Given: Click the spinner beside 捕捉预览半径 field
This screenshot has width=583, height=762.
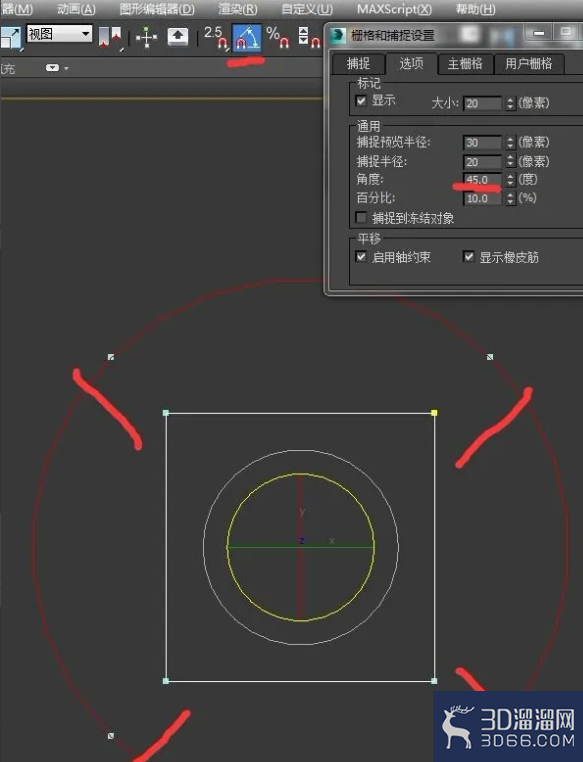Looking at the screenshot, I should (x=510, y=142).
